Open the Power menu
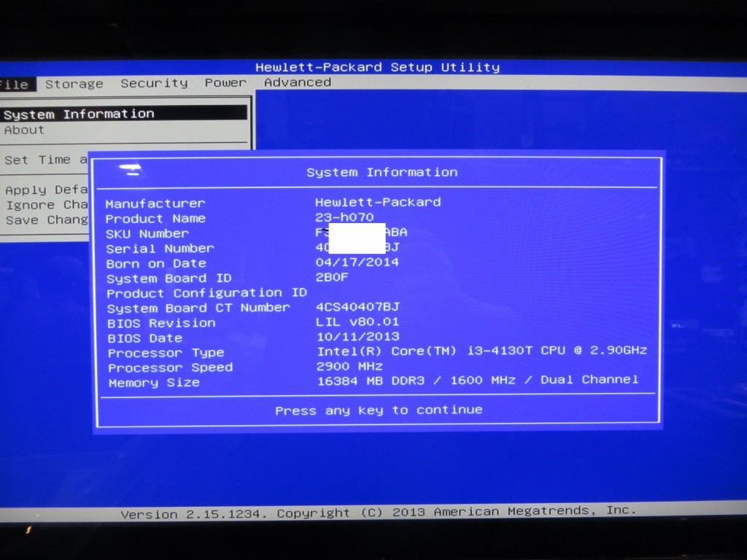The width and height of the screenshot is (747, 560). [x=225, y=82]
